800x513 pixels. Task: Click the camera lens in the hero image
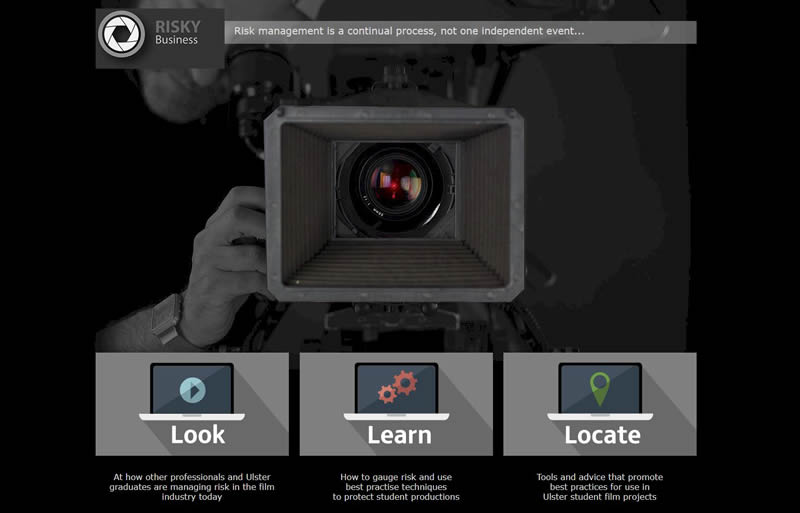pos(395,188)
